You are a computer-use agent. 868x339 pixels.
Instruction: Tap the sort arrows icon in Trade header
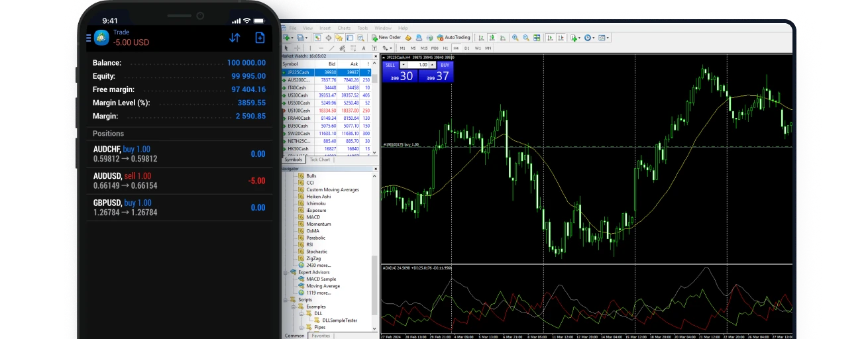(x=235, y=38)
